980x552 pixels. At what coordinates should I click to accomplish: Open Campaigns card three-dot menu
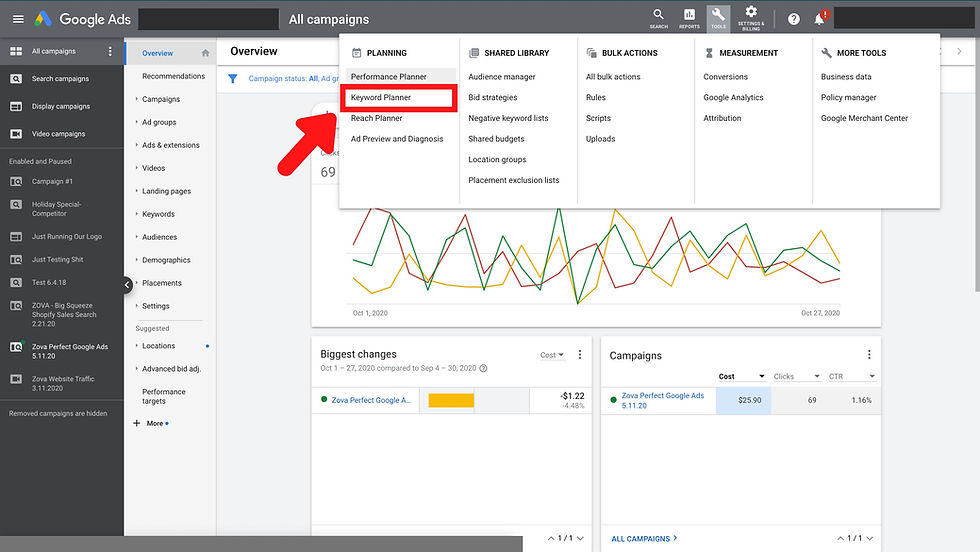pyautogui.click(x=869, y=354)
